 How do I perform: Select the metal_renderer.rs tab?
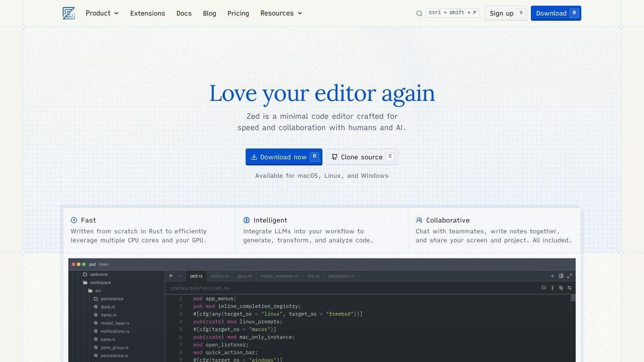coord(279,276)
